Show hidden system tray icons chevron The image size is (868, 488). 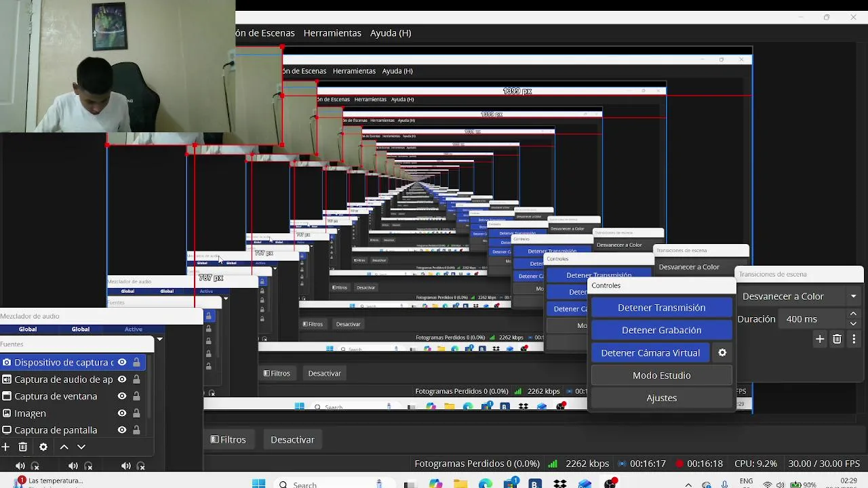coord(689,485)
